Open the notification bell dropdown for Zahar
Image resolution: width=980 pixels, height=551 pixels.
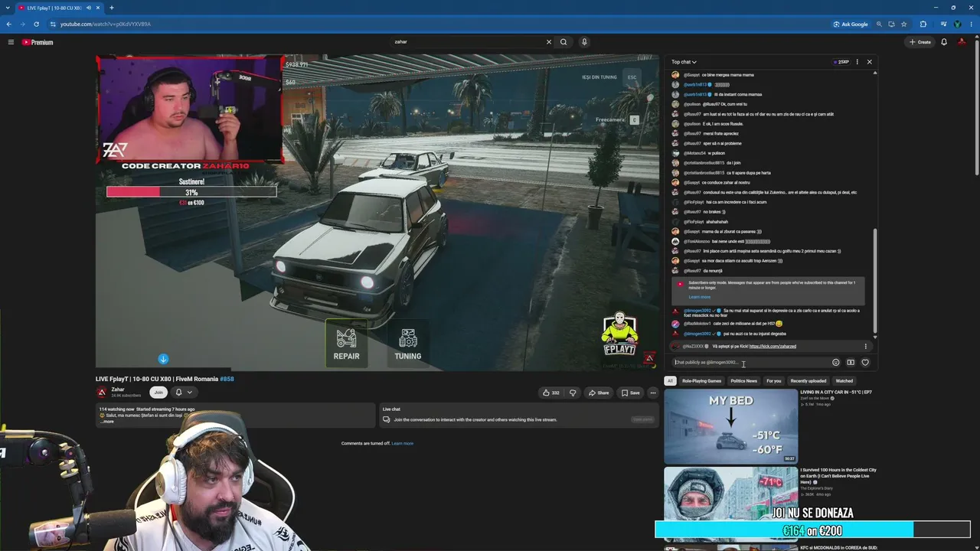(x=184, y=393)
